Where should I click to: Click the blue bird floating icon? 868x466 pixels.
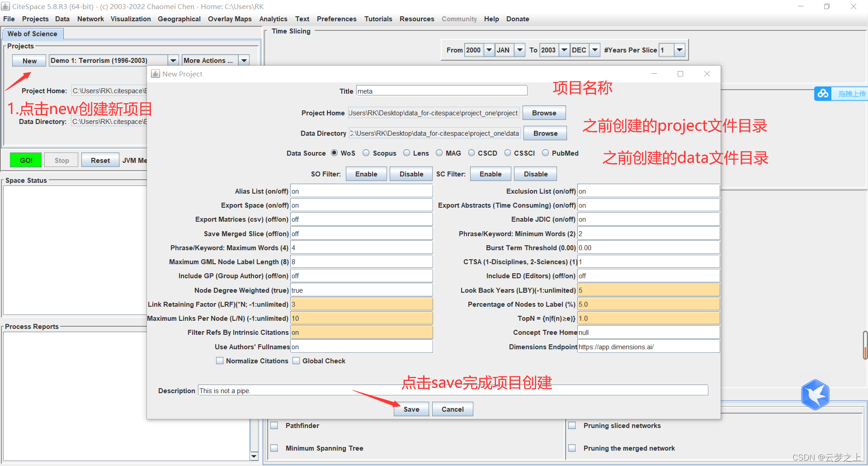pyautogui.click(x=815, y=395)
